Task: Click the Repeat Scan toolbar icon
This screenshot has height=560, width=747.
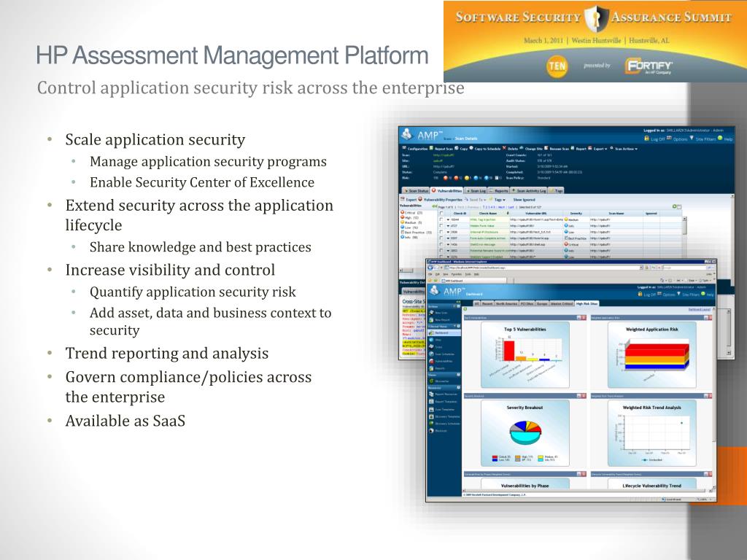Action: 431,148
